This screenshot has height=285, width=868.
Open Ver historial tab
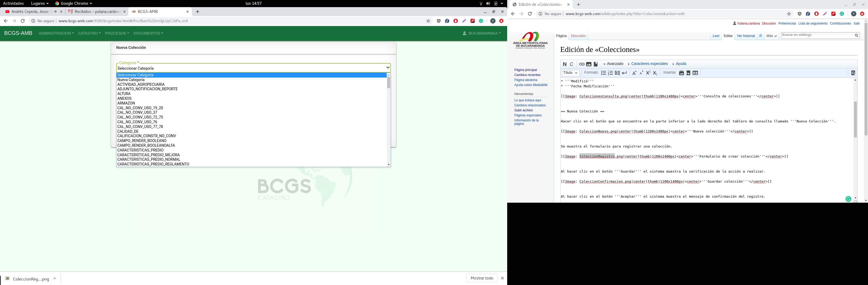(746, 36)
